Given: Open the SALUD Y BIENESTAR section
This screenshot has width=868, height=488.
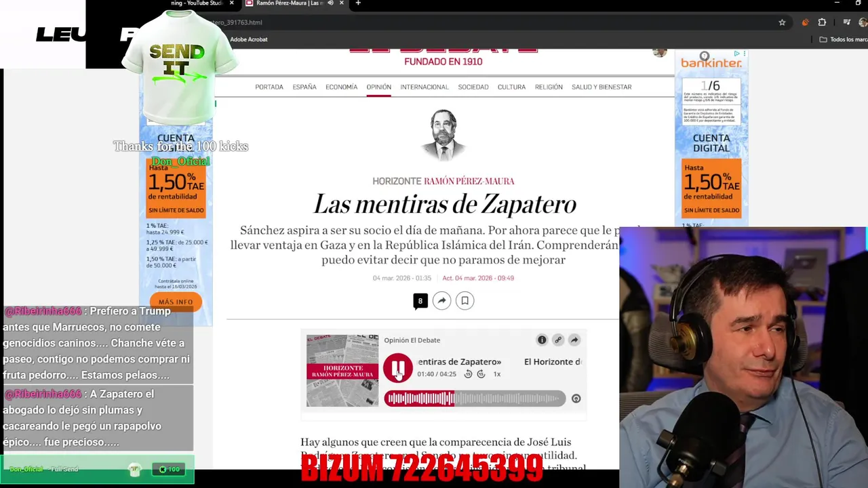Looking at the screenshot, I should point(601,87).
